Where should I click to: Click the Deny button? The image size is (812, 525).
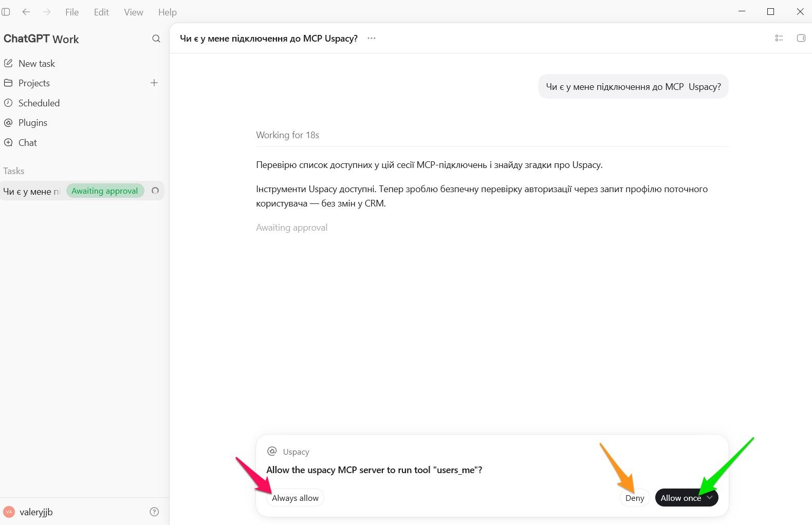[635, 498]
